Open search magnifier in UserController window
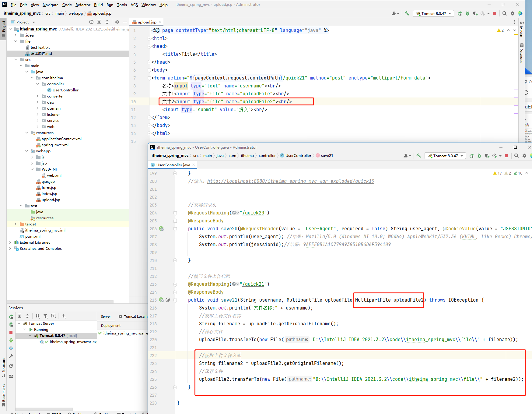Image resolution: width=532 pixels, height=414 pixels. pyautogui.click(x=516, y=156)
